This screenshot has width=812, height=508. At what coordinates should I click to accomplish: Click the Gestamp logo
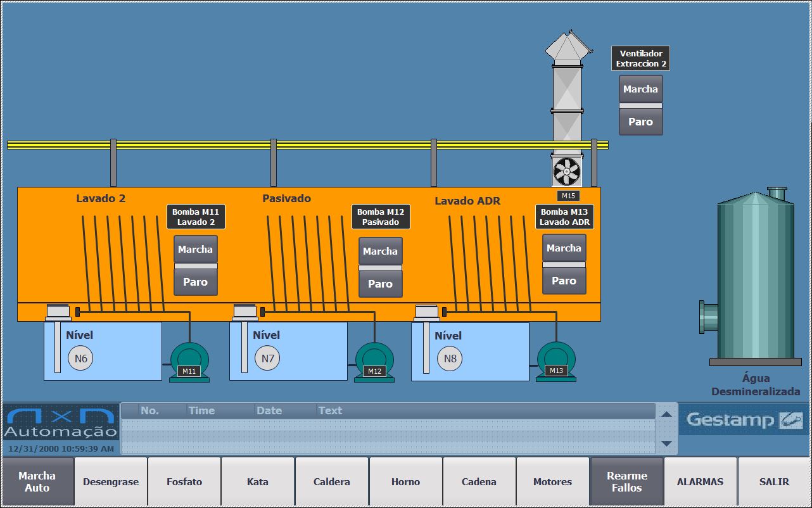[x=744, y=420]
